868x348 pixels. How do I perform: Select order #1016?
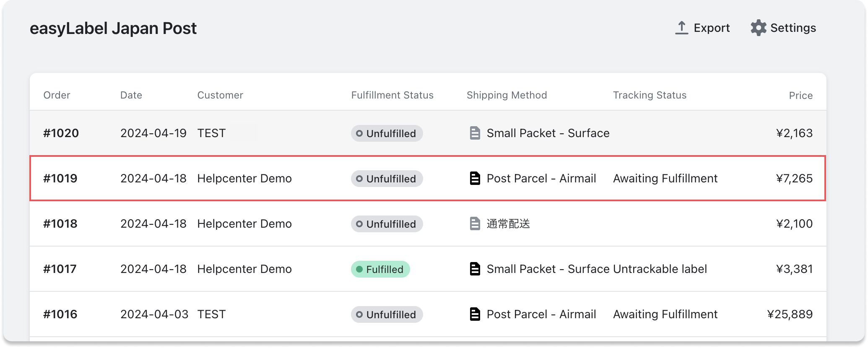tap(60, 314)
